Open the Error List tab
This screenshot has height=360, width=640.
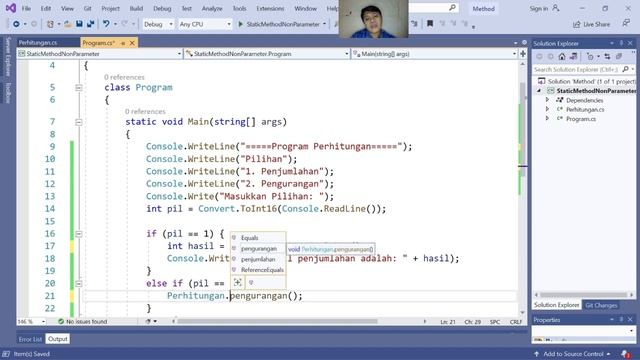click(30, 339)
